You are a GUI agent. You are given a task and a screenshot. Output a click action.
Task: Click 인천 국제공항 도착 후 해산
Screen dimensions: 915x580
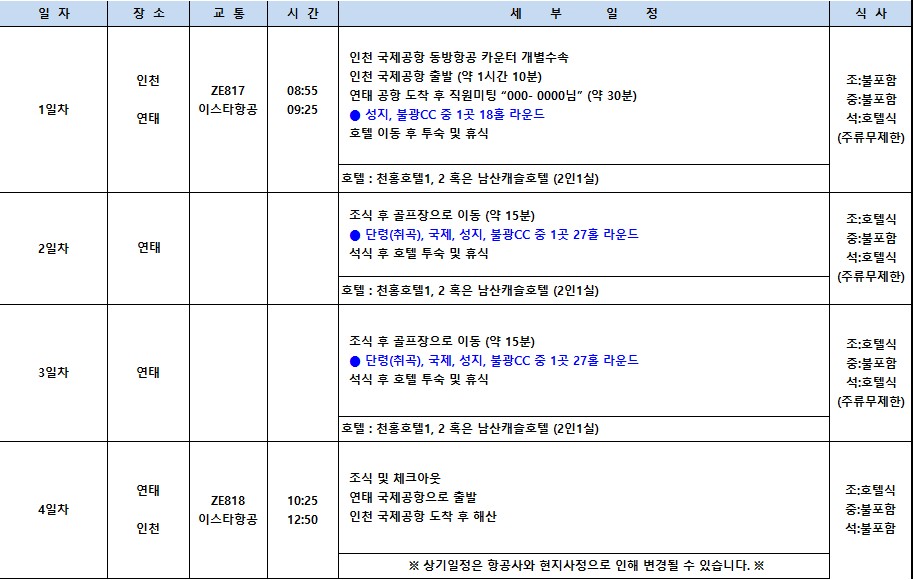tap(422, 516)
